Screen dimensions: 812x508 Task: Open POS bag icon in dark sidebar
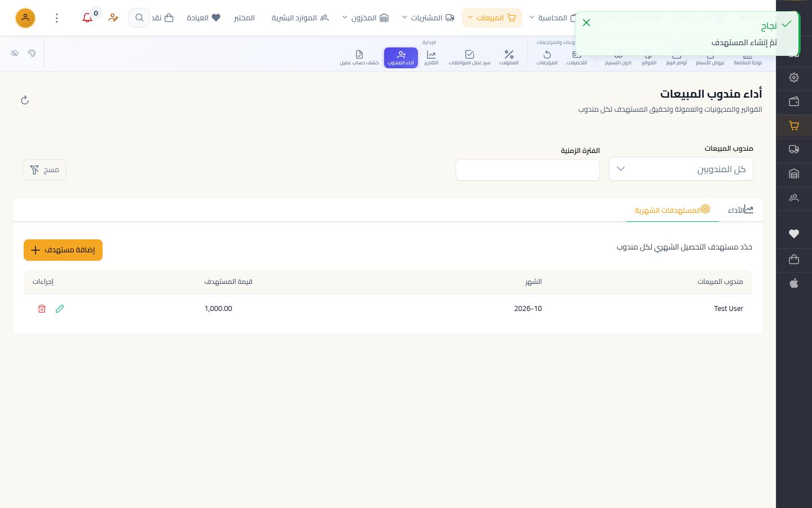(794, 259)
